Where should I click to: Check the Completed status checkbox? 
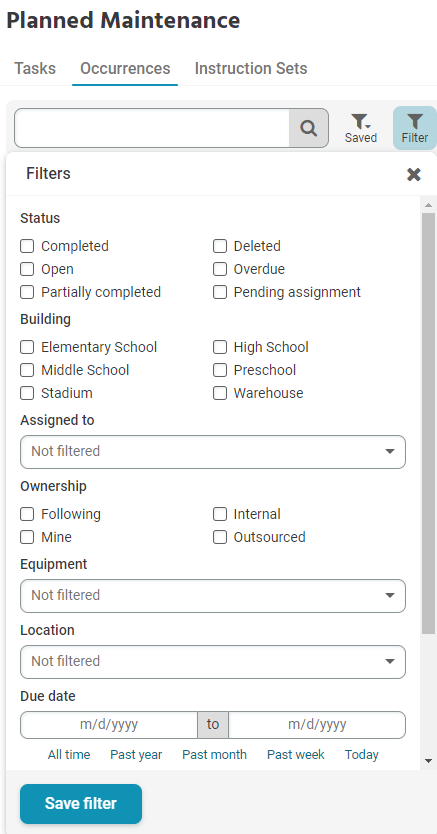(27, 246)
